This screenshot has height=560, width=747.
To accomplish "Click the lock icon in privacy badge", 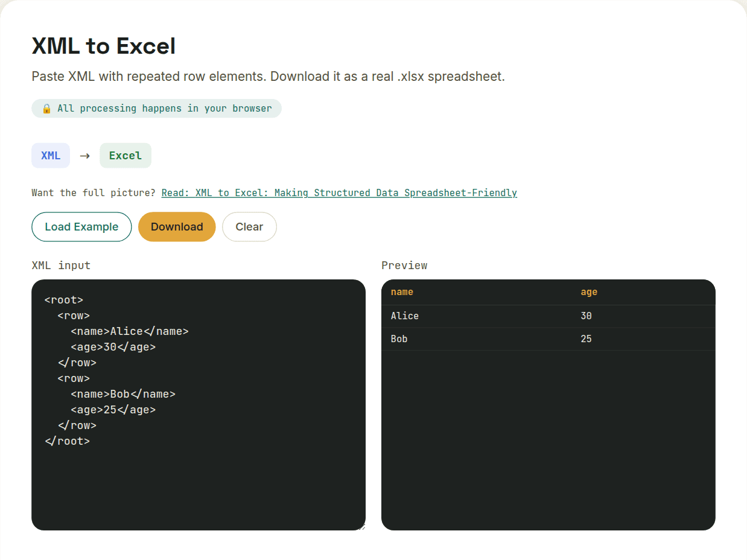I will click(x=46, y=109).
